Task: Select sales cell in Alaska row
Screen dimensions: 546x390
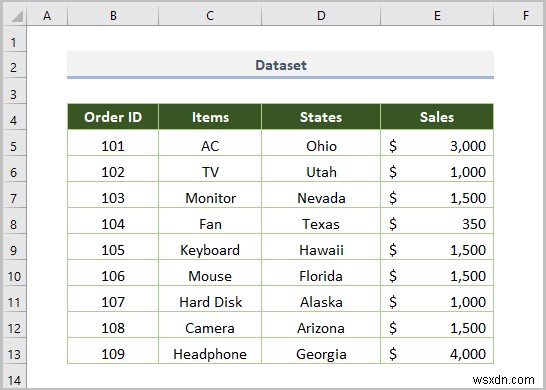Action: coord(437,299)
